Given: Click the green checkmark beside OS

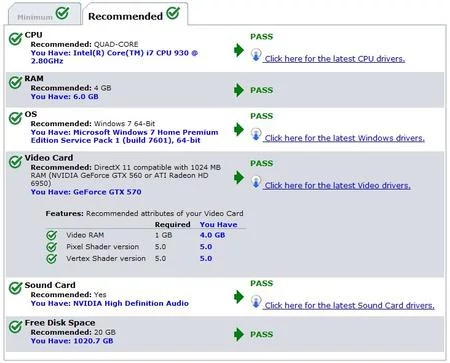Looking at the screenshot, I should (15, 118).
